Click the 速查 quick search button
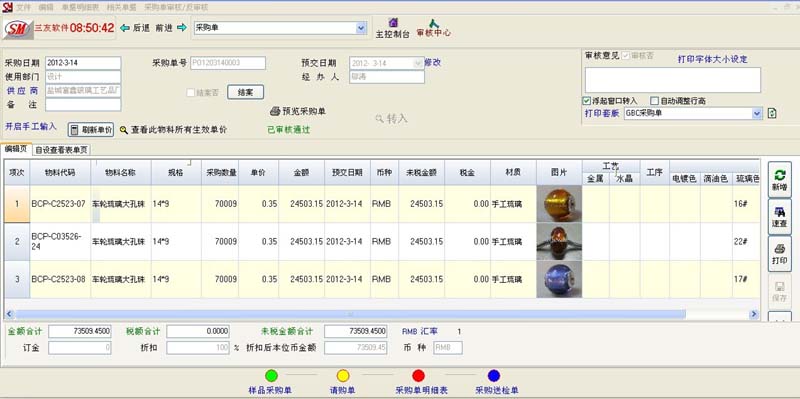Viewport: 800px width, 399px height. coord(780,217)
